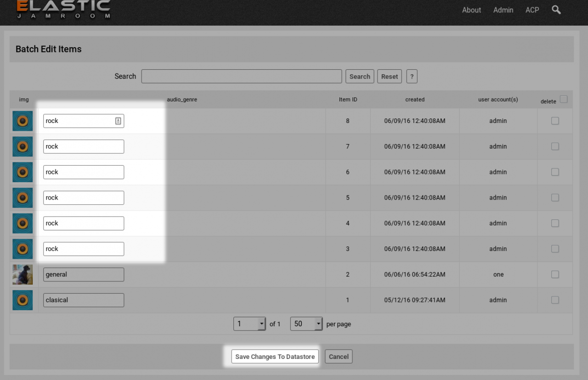The image size is (588, 380).
Task: Click speaker image for Item ID 8
Action: pos(23,121)
